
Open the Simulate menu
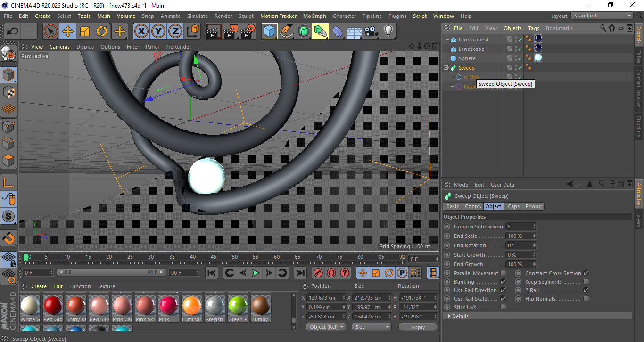[x=197, y=16]
